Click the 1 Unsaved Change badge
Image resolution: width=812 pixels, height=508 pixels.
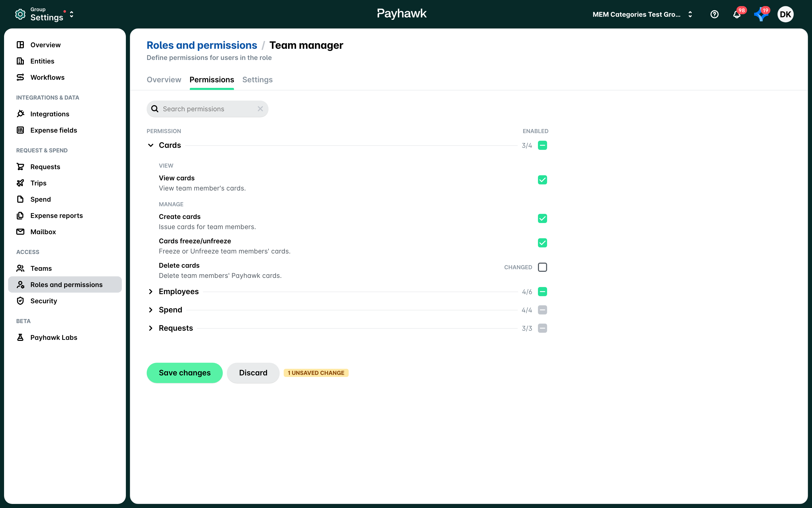coord(316,373)
